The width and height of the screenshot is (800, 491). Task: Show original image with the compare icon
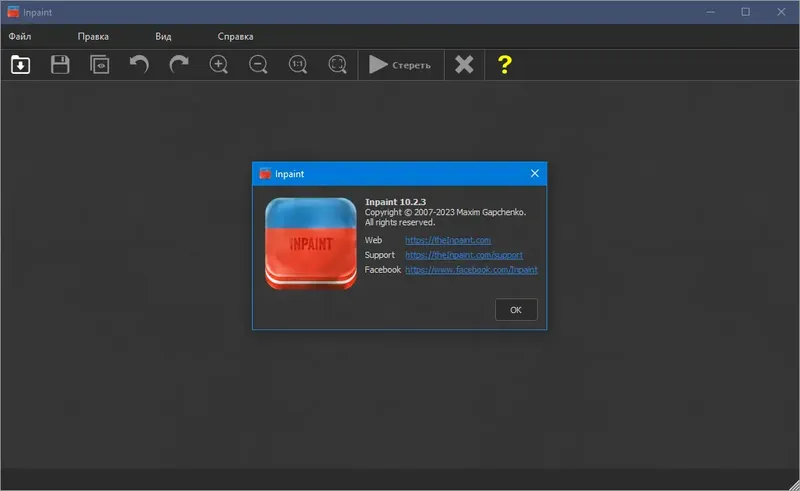click(99, 65)
